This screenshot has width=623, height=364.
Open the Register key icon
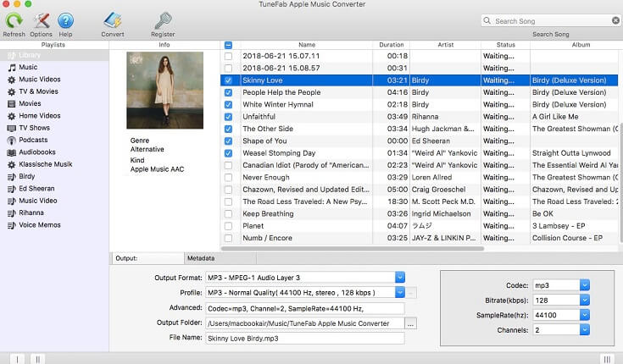(x=163, y=20)
